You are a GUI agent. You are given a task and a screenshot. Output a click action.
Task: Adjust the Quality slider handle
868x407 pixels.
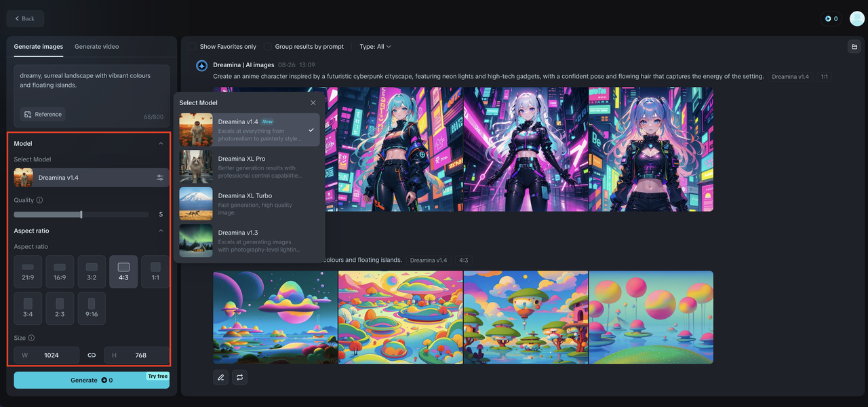point(81,214)
